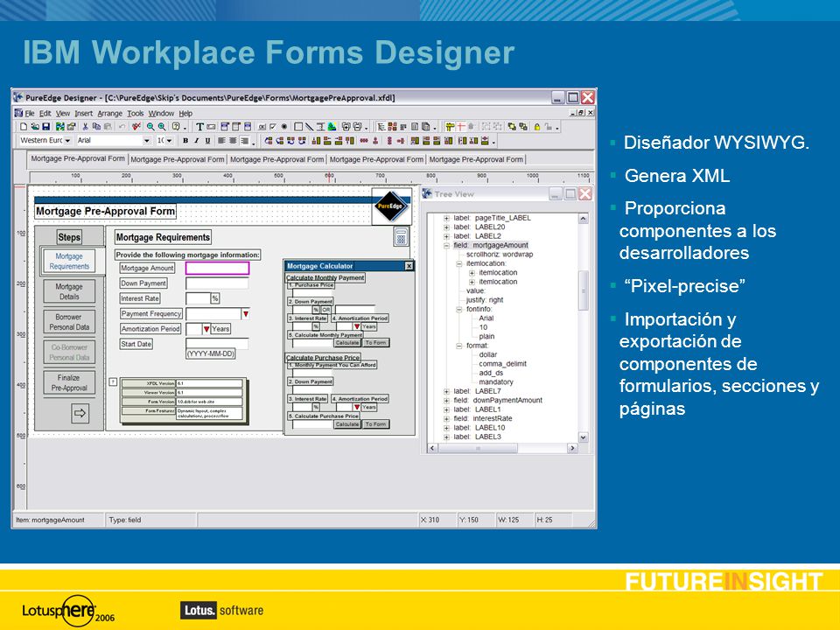Collapse the format node in Tree View

(459, 346)
